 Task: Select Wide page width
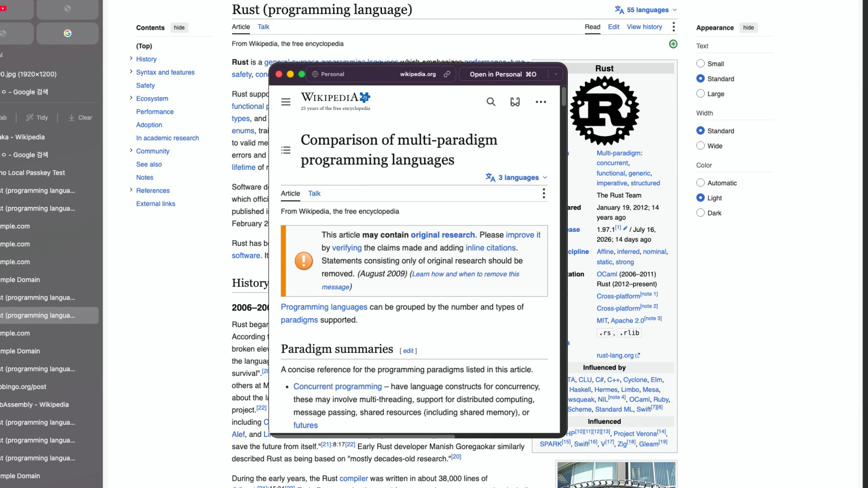(x=700, y=145)
